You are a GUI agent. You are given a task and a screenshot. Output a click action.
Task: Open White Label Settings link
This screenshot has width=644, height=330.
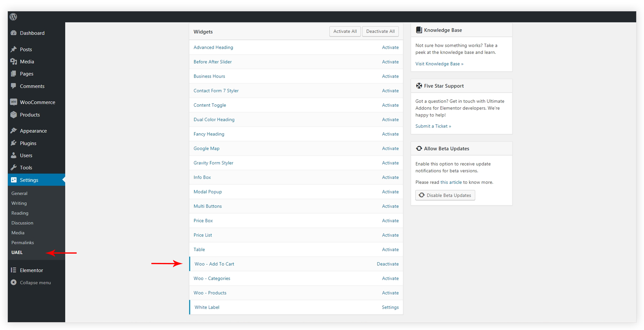pyautogui.click(x=390, y=307)
